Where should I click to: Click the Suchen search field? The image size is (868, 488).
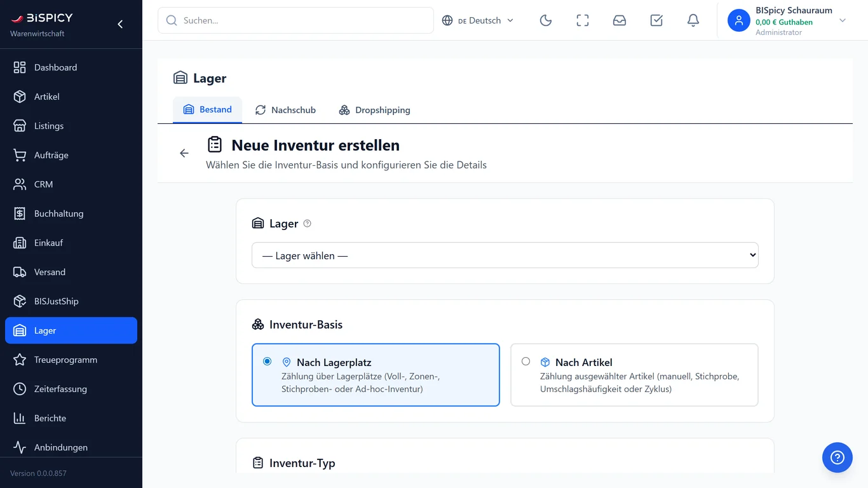295,20
